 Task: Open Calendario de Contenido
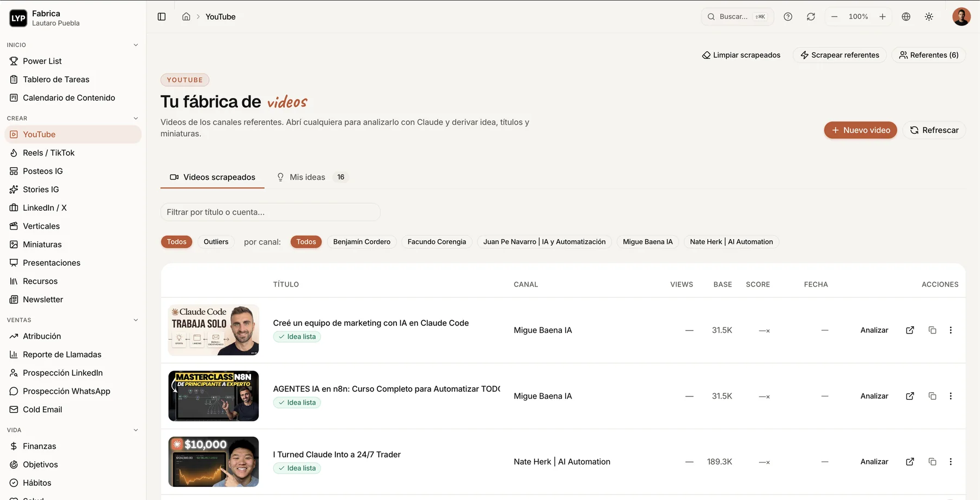(73, 98)
